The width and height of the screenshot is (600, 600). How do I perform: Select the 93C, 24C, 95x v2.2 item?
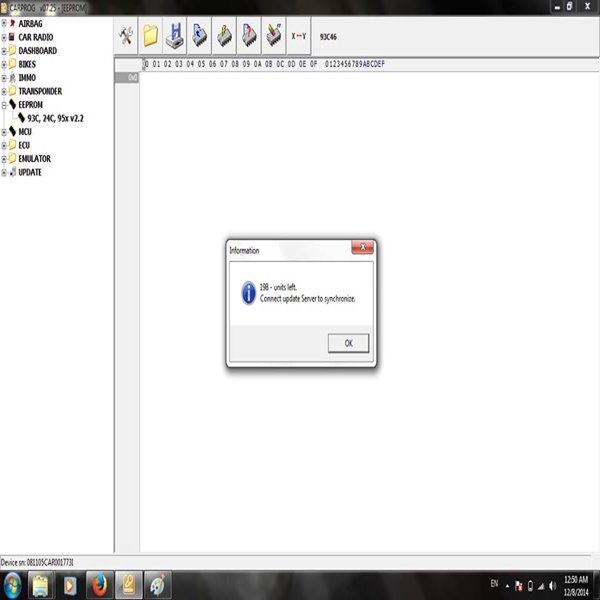point(55,119)
